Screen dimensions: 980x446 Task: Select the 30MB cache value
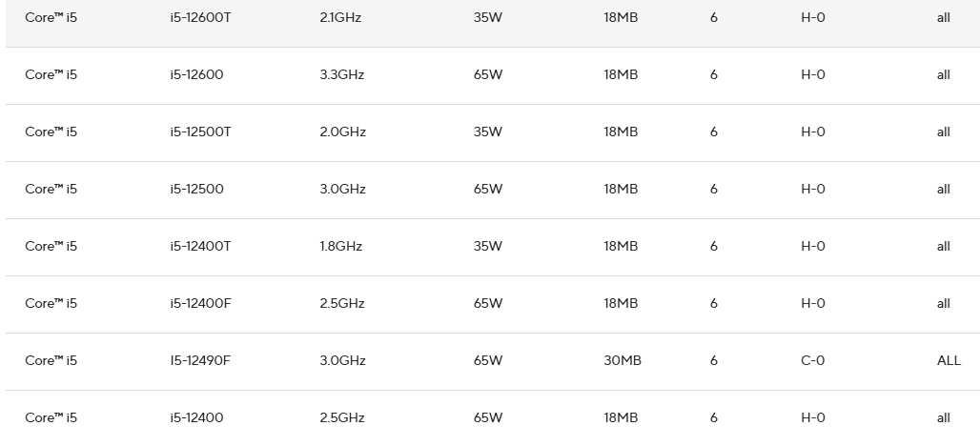pyautogui.click(x=623, y=361)
